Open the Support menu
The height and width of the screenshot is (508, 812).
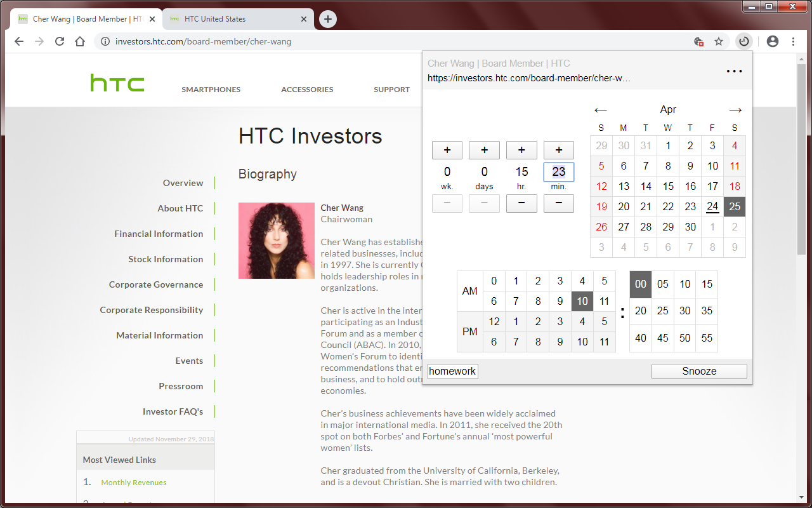391,90
